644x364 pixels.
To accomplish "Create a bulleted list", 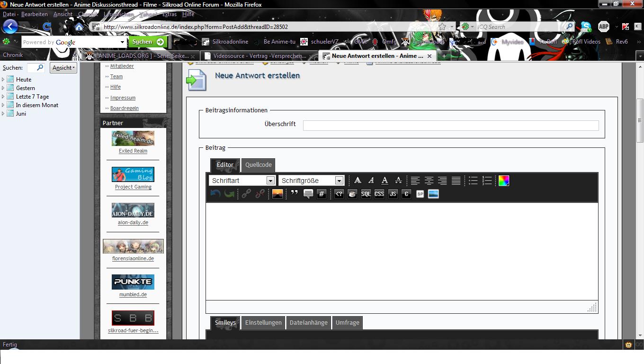I will click(x=473, y=181).
